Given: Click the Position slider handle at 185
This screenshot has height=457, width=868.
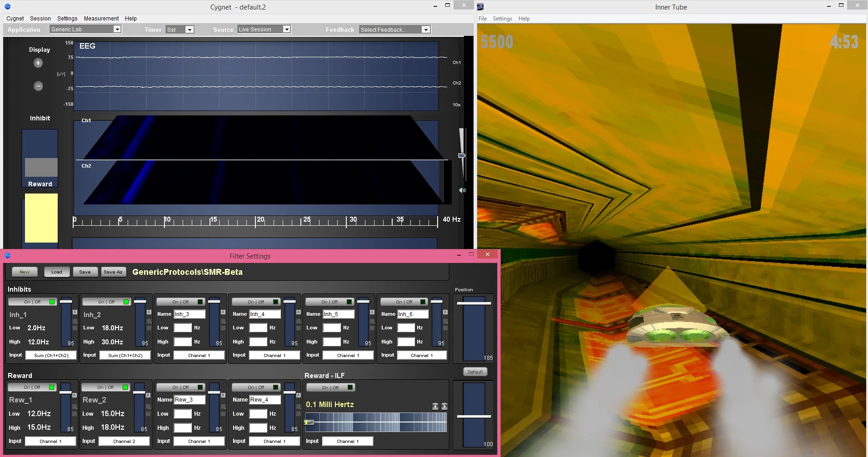Looking at the screenshot, I should click(474, 303).
